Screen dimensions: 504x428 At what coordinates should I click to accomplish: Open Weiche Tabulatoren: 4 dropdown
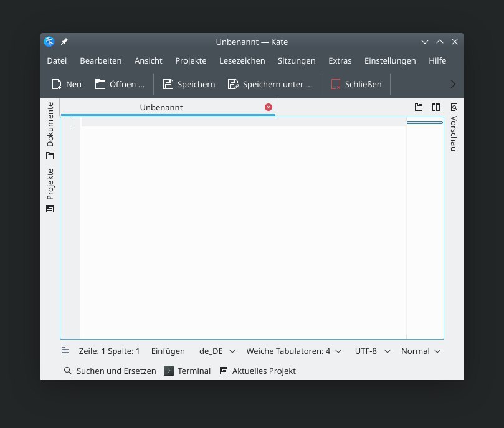294,351
